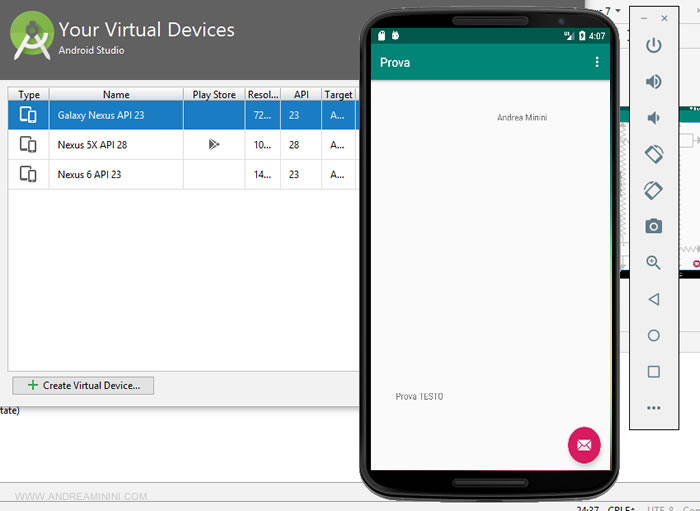Tap the signal icon in phone status bar
Screen dimensions: 700x511
[569, 36]
